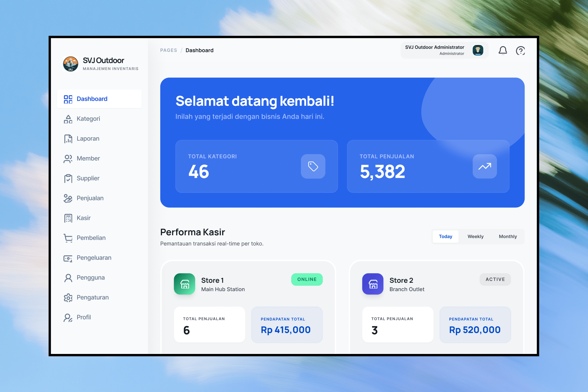Open the Kategori menu item
Screen dimensions: 588x392
click(x=99, y=119)
